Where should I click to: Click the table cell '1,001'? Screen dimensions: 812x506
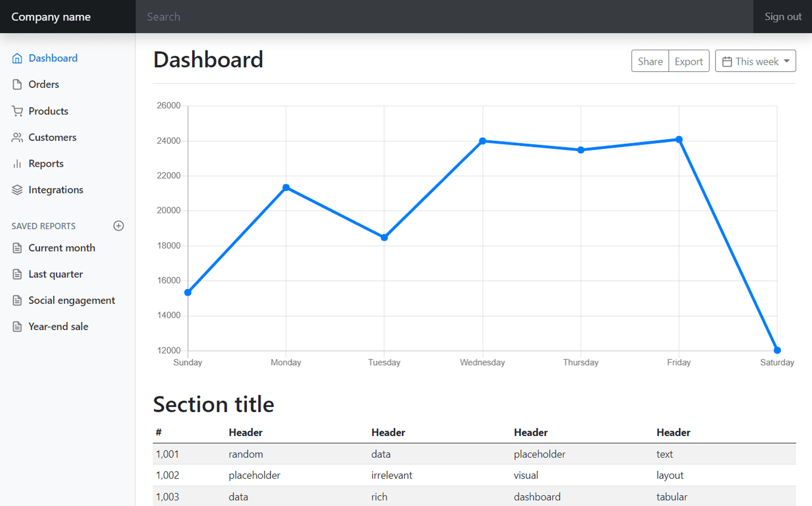point(167,454)
